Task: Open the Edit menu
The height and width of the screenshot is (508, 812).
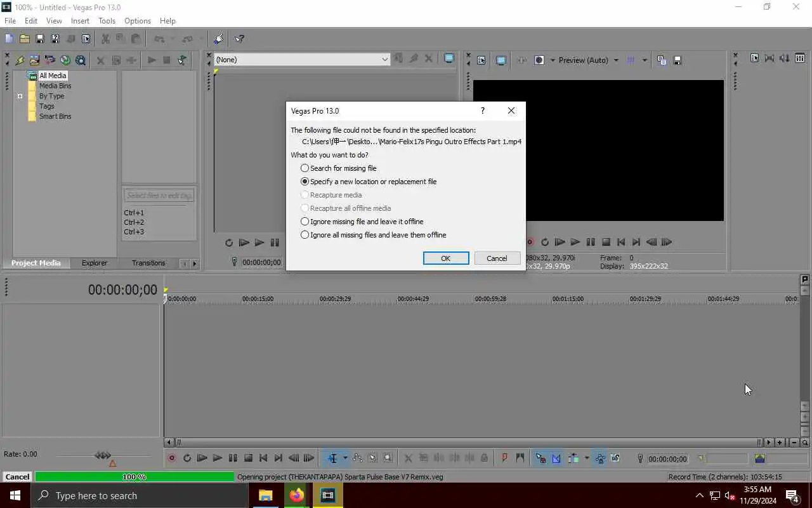Action: click(x=31, y=21)
